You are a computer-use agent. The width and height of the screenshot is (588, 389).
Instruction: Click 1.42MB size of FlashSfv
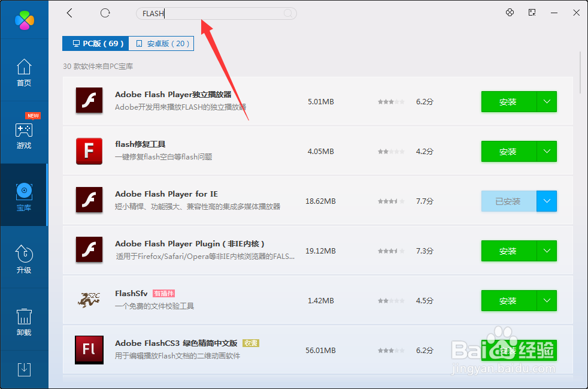click(320, 301)
